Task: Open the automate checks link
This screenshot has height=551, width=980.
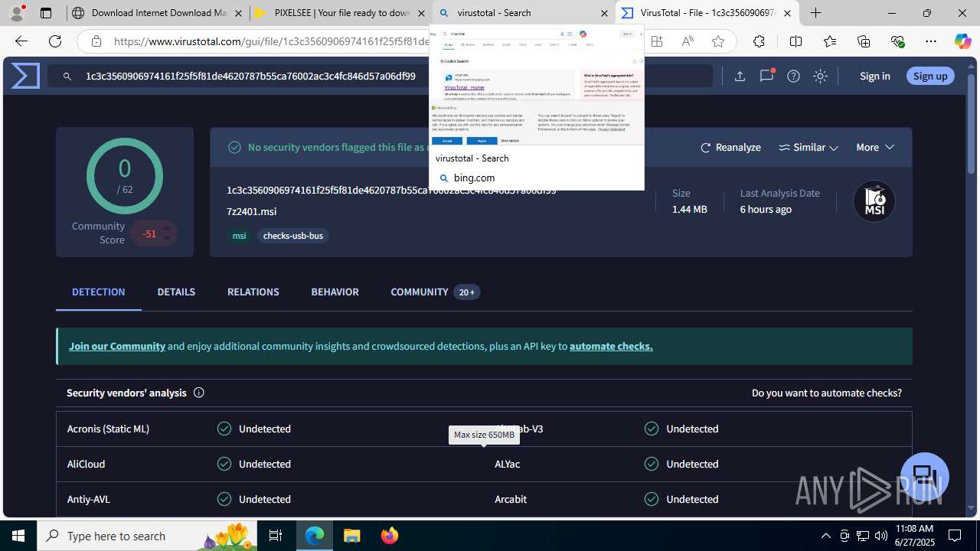Action: tap(611, 346)
